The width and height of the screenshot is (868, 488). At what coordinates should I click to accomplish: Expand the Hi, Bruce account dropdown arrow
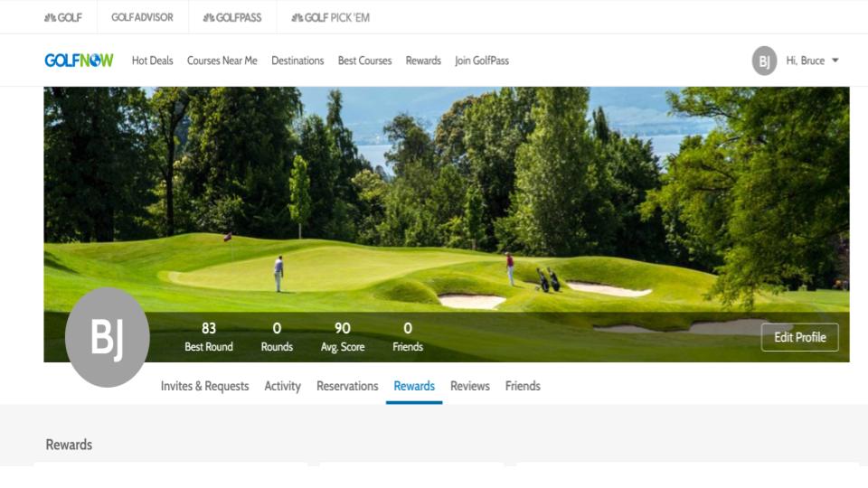(x=835, y=61)
